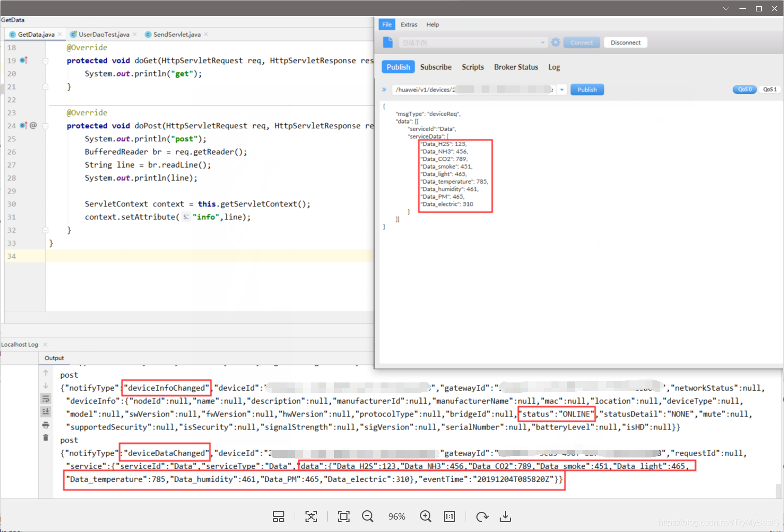Image resolution: width=784 pixels, height=532 pixels.
Task: Click the Connect button
Action: [582, 42]
